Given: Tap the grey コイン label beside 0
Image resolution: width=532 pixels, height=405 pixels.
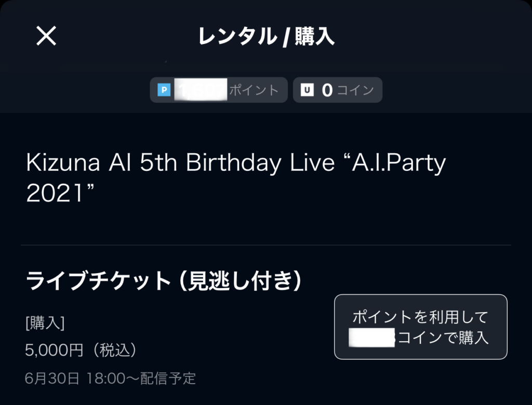Looking at the screenshot, I should click(x=355, y=90).
